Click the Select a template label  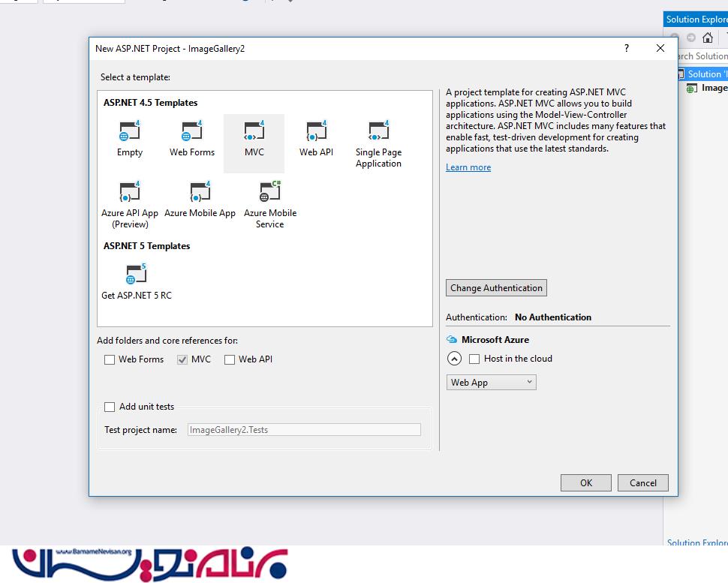(135, 77)
